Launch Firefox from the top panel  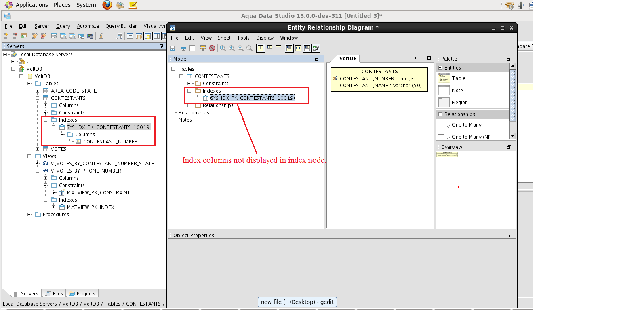[107, 5]
